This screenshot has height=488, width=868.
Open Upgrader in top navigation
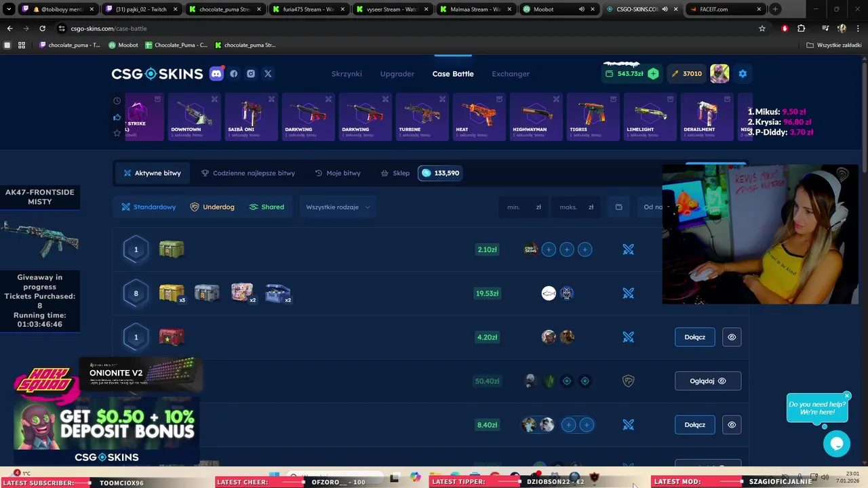tap(397, 74)
